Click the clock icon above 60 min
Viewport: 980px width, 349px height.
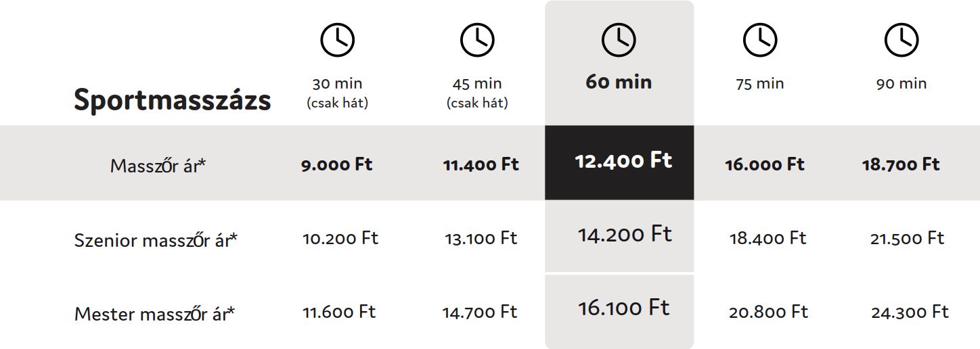coord(619,40)
